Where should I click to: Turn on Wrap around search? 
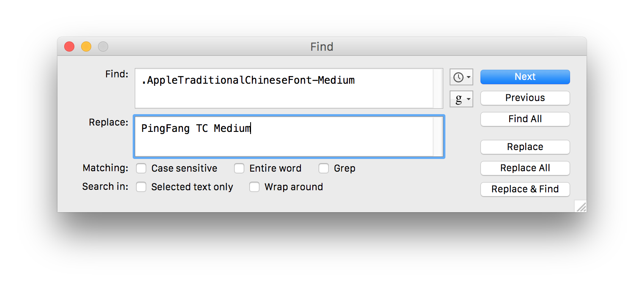pyautogui.click(x=254, y=187)
